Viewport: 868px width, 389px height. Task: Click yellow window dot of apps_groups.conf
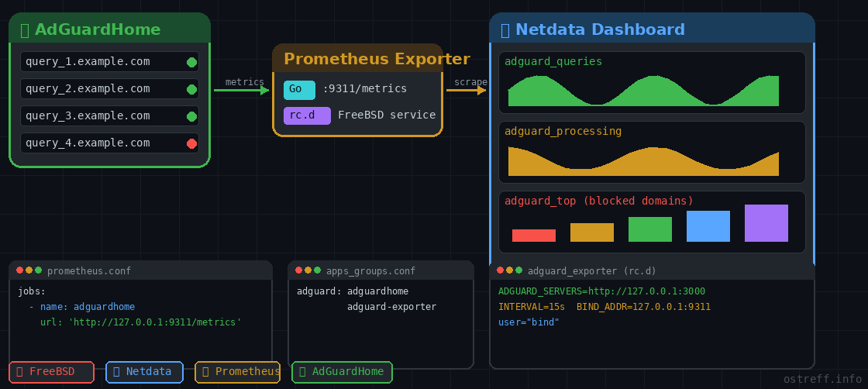pos(308,270)
